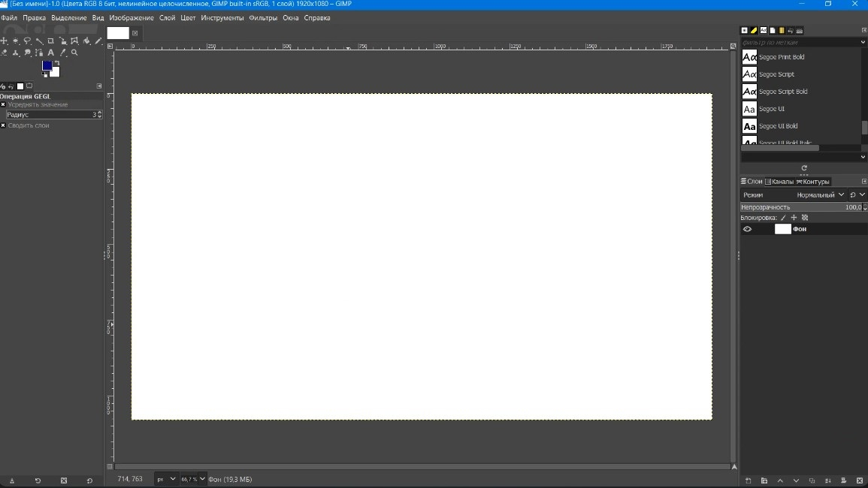
Task: Select the Фон layer thumbnail
Action: (783, 229)
